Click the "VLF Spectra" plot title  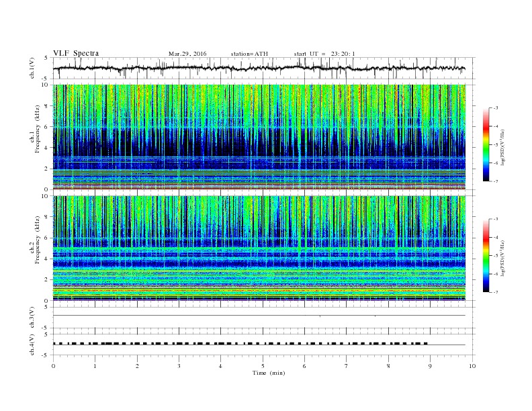coord(76,53)
